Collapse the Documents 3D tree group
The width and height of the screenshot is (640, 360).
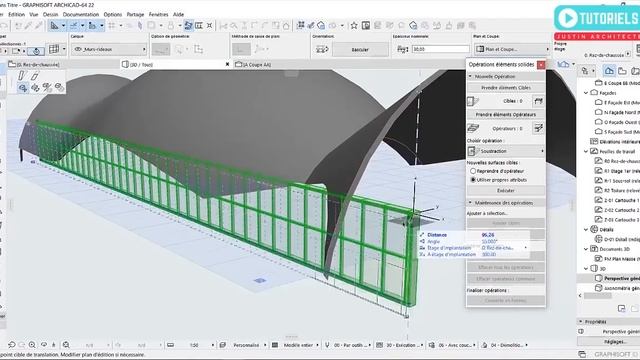coord(586,249)
